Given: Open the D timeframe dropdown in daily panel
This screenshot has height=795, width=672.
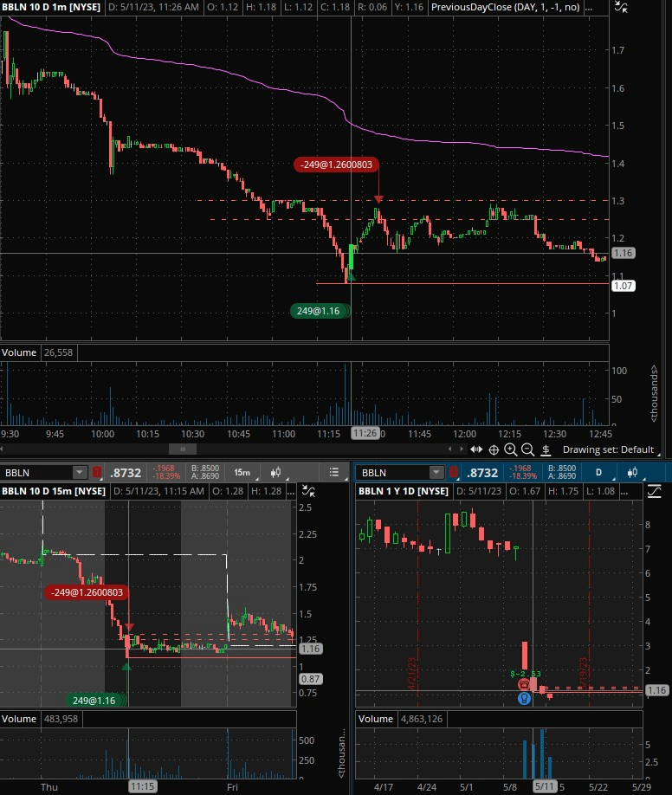Looking at the screenshot, I should [x=599, y=473].
